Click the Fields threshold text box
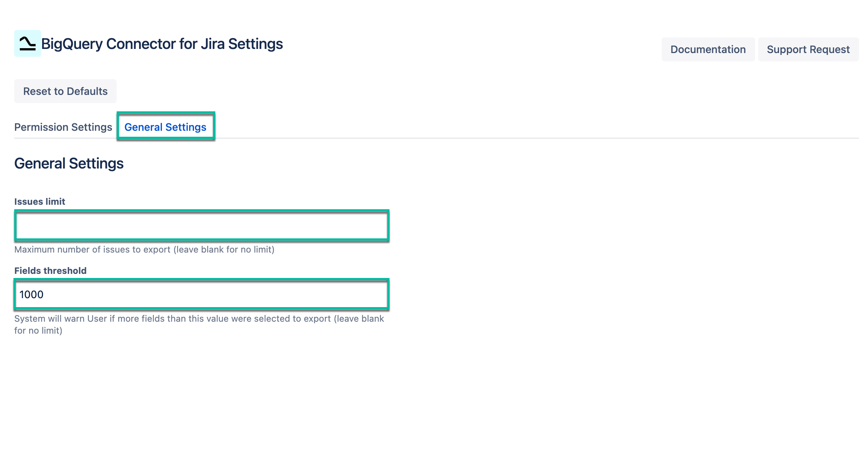The image size is (868, 476). click(x=202, y=294)
